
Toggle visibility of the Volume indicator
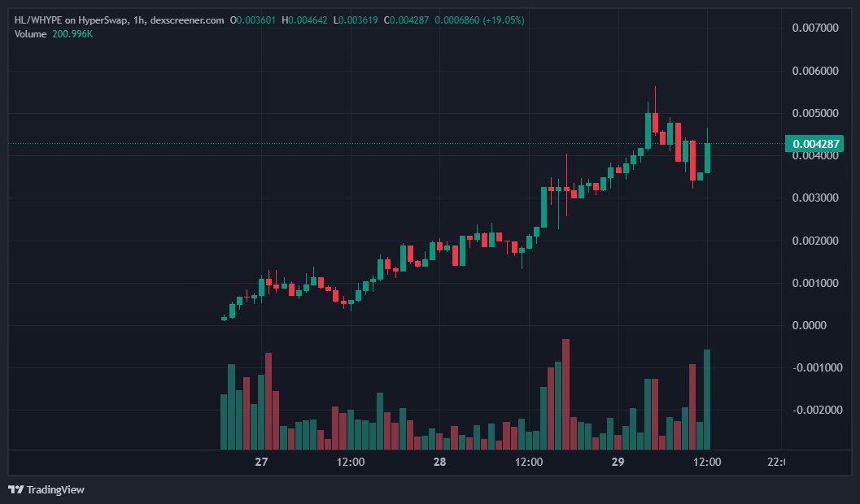(31, 34)
